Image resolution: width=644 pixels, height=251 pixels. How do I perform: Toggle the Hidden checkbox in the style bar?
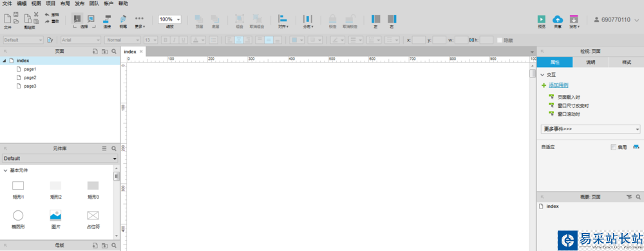click(500, 40)
